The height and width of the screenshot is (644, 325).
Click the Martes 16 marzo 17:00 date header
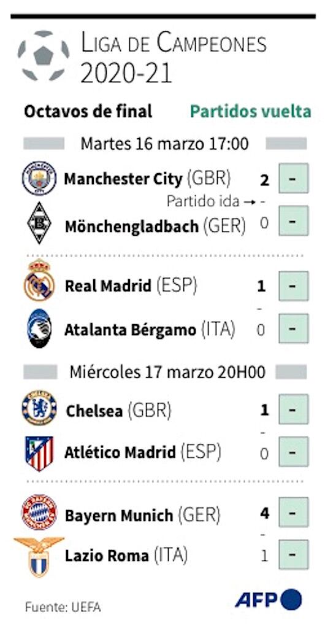(164, 144)
